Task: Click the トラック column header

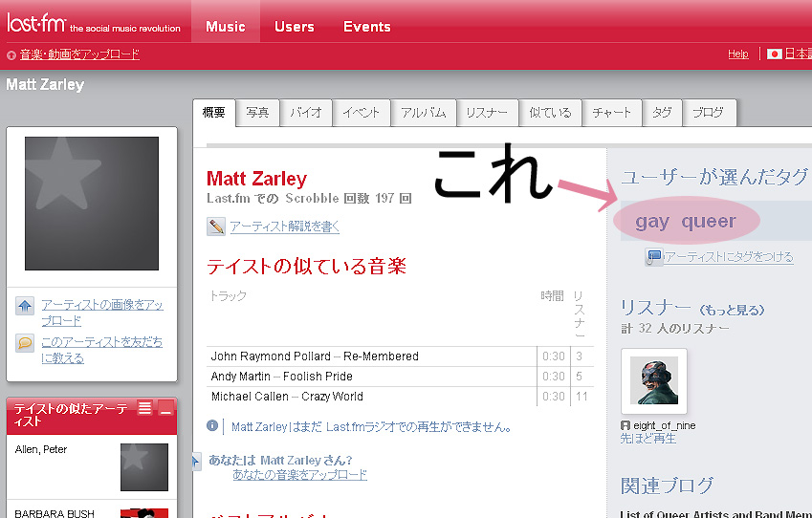Action: 228,295
